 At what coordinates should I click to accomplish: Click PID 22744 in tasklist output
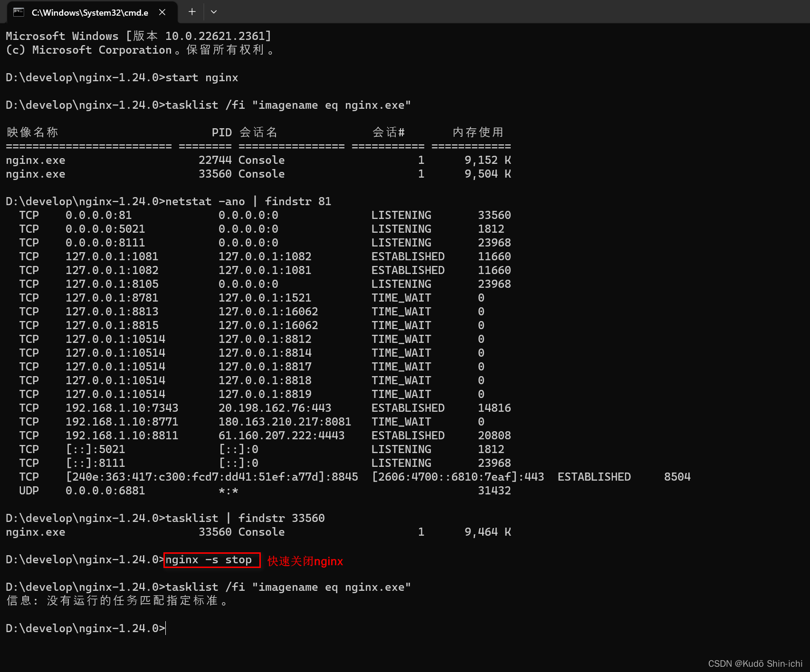tap(215, 160)
